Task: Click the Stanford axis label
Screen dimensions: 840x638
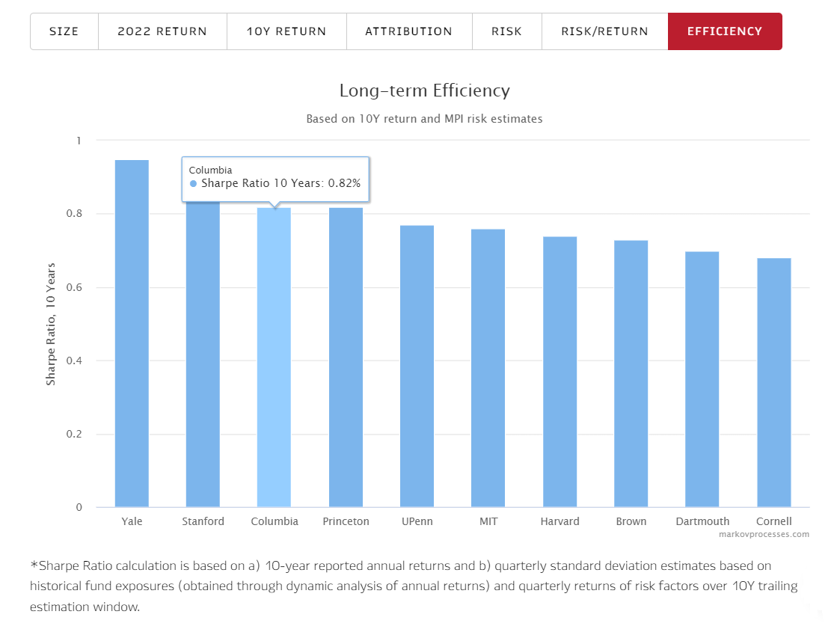Action: 203,521
